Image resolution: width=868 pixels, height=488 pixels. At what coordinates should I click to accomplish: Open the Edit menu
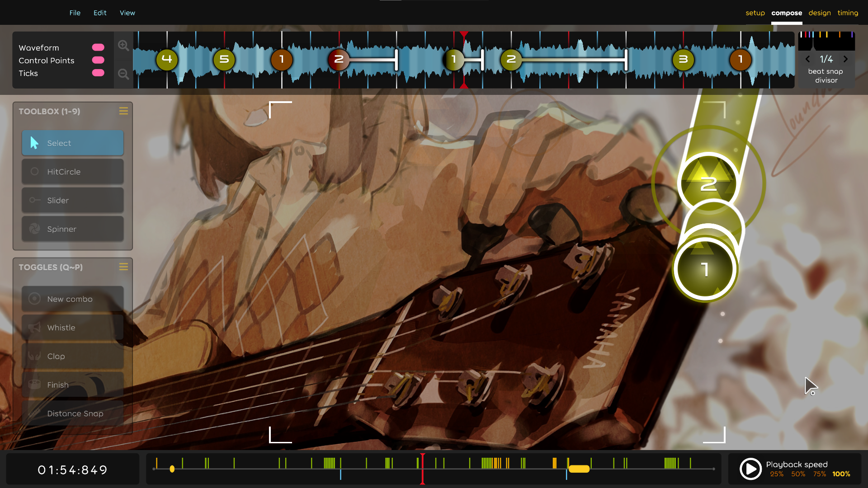click(100, 13)
